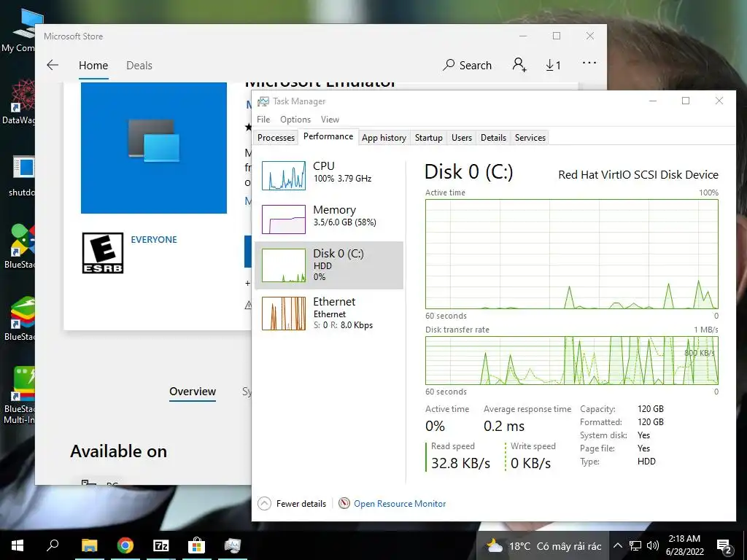Minimize the Microsoft Store window
The height and width of the screenshot is (560, 747).
[x=523, y=36]
